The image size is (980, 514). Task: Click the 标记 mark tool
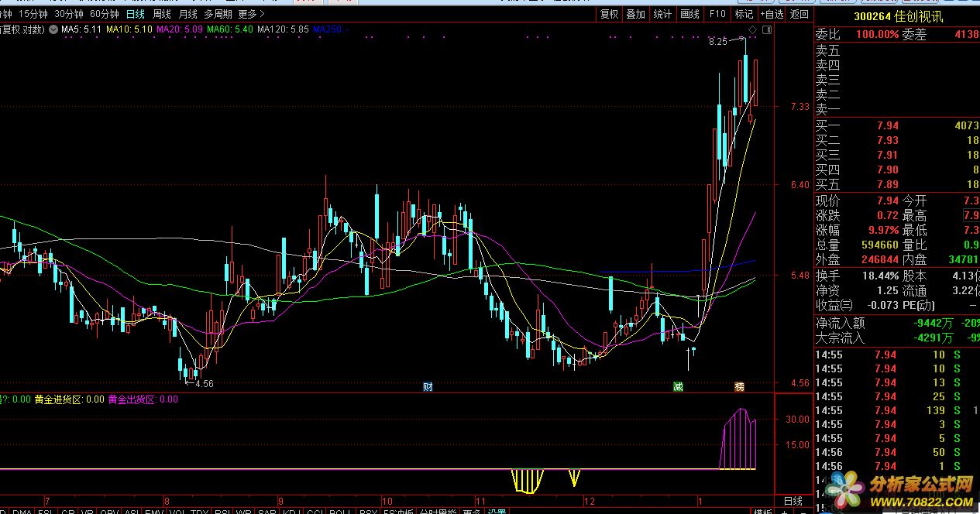click(x=744, y=14)
